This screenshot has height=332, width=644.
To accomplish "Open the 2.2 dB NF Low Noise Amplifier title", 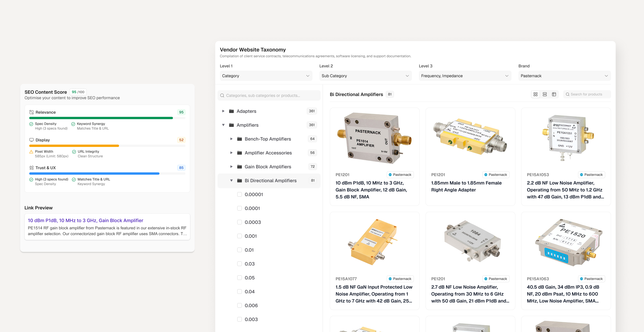I will (565, 190).
